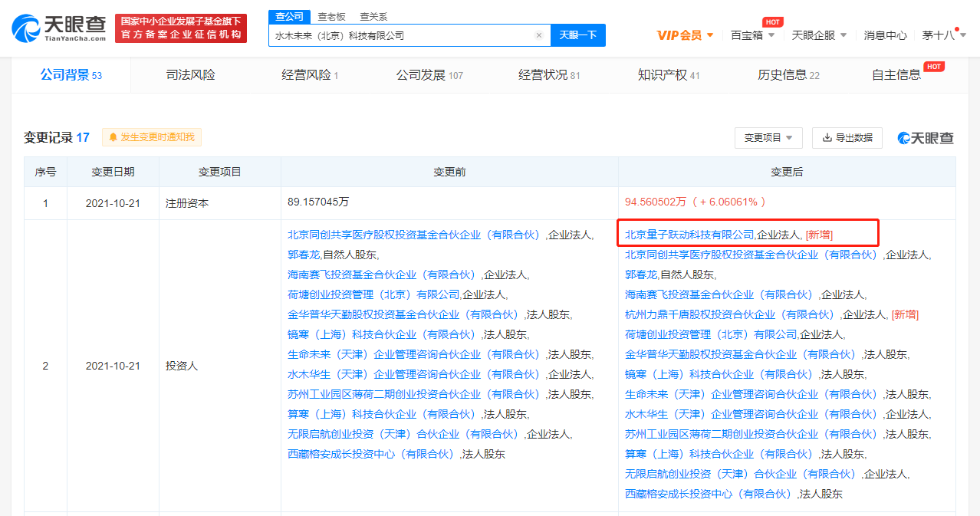Click the download icon in 导出数据
The height and width of the screenshot is (516, 980).
pos(827,138)
